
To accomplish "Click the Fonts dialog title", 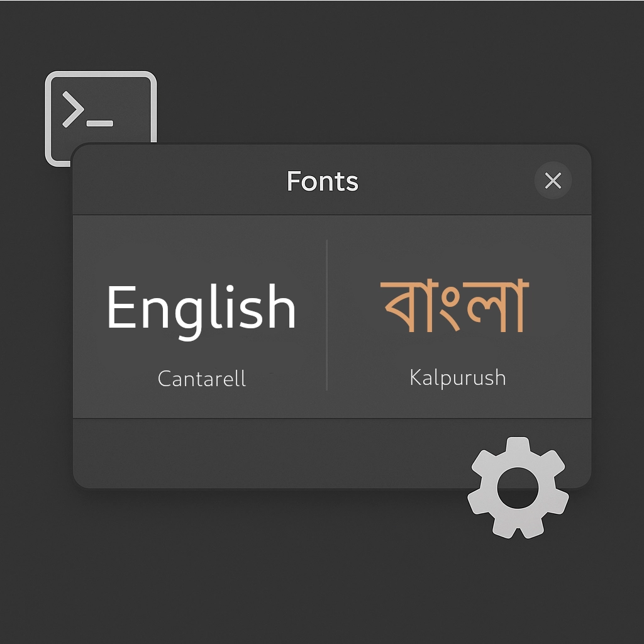I will [x=322, y=182].
